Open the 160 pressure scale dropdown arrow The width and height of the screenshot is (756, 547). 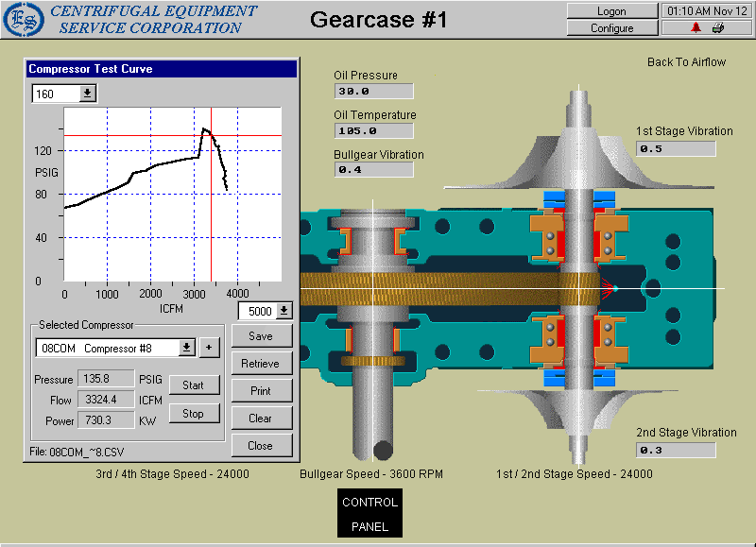coord(87,93)
